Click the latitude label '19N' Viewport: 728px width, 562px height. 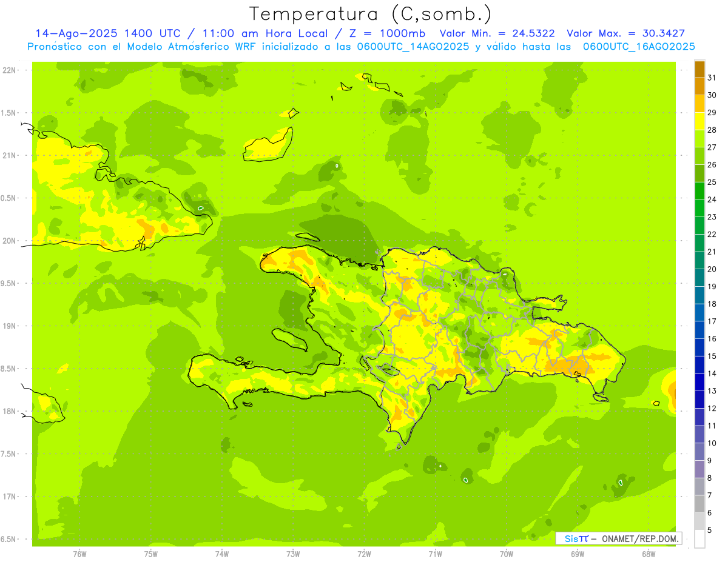[10, 326]
